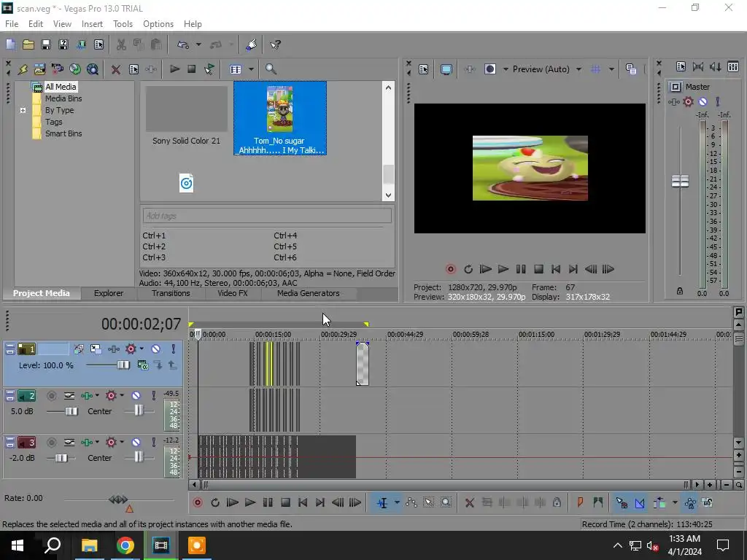Remove selected media with the red X icon

click(115, 69)
